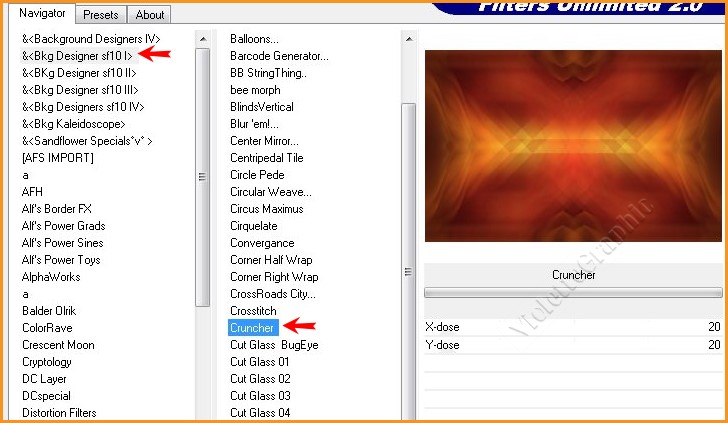Click the filter list scrollbar grip
The width and height of the screenshot is (728, 423).
[407, 271]
